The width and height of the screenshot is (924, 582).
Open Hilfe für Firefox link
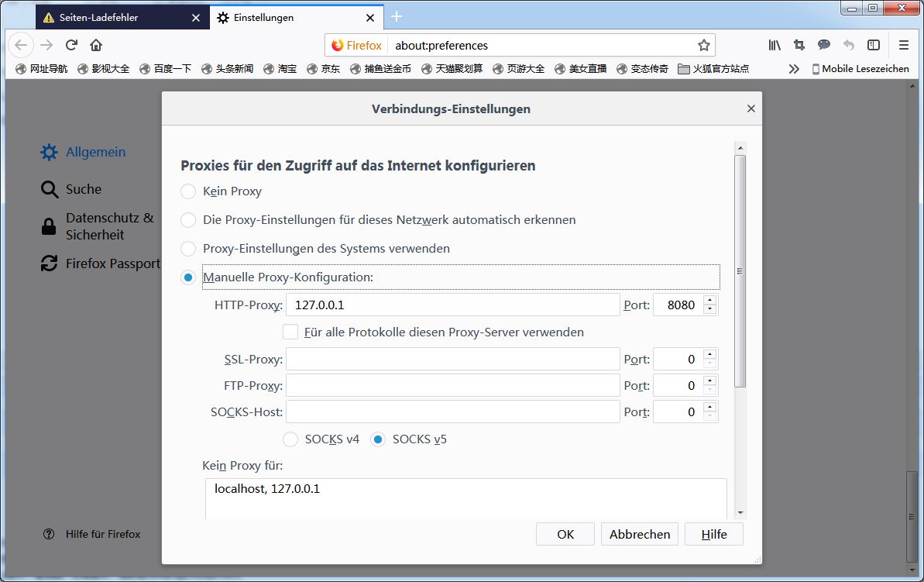pyautogui.click(x=92, y=534)
